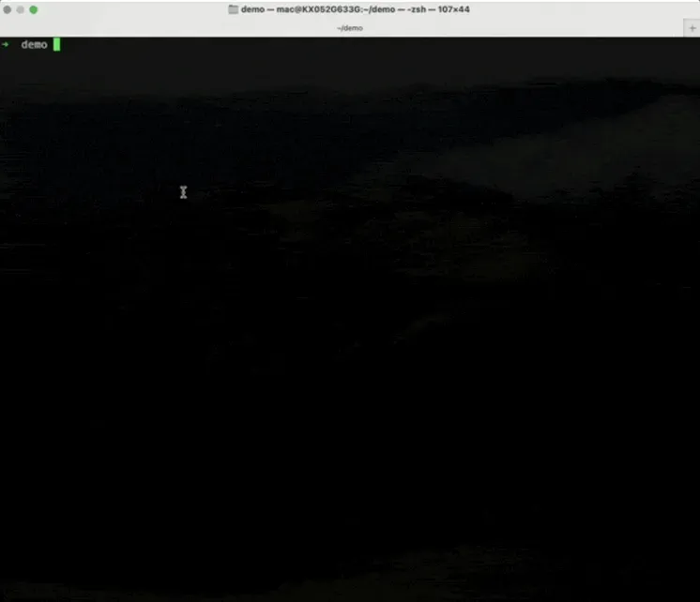This screenshot has height=602, width=700.
Task: Minimize the Terminal window with middle button
Action: [20, 9]
